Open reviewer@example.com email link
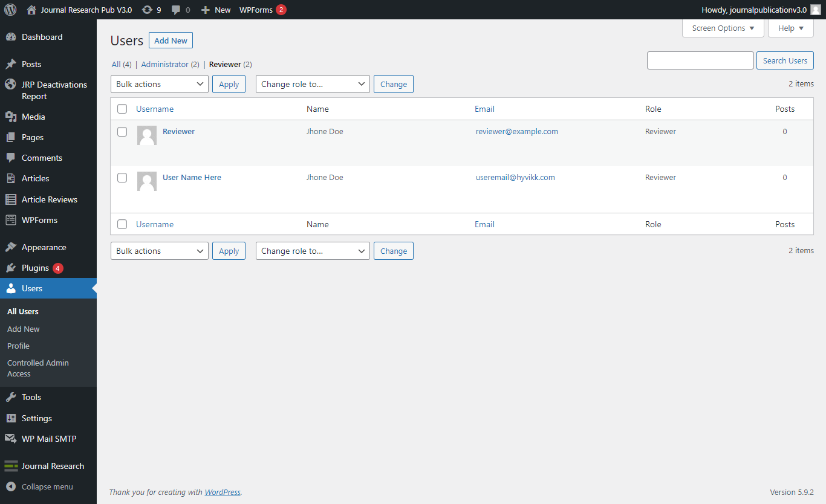Viewport: 826px width, 504px height. pos(517,131)
